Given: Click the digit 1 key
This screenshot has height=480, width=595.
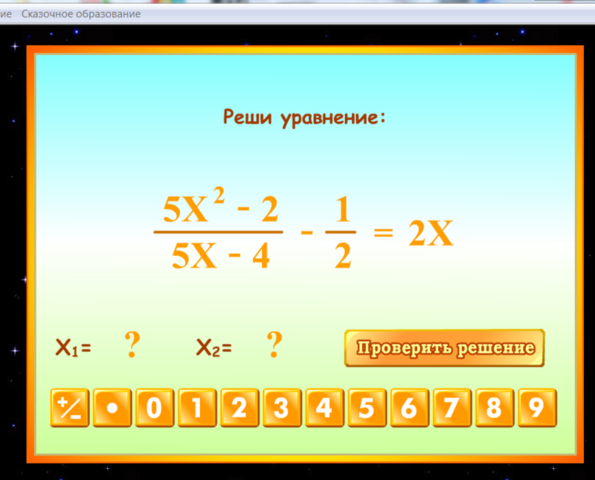Looking at the screenshot, I should [197, 408].
